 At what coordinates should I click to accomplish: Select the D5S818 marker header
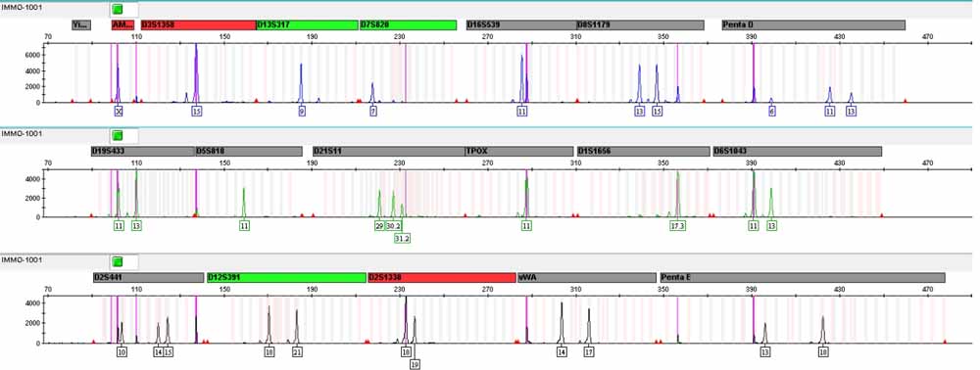point(249,151)
